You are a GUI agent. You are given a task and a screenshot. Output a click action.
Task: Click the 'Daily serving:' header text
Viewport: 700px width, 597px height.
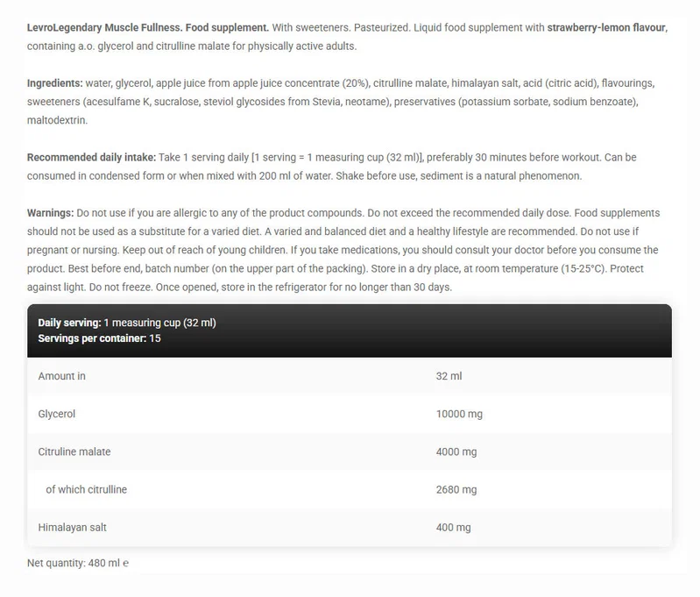[69, 323]
